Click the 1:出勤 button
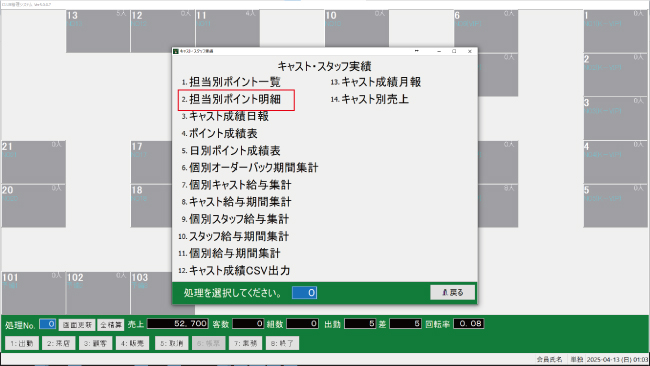The width and height of the screenshot is (650, 366). [x=22, y=343]
